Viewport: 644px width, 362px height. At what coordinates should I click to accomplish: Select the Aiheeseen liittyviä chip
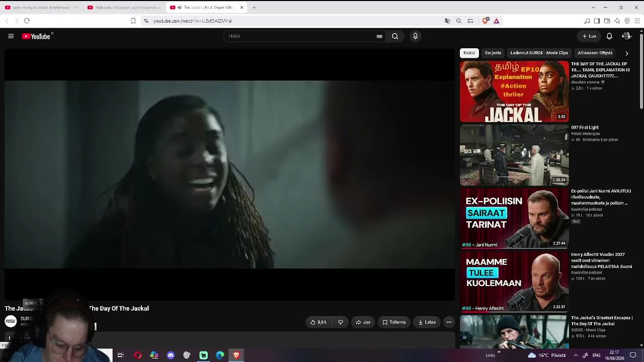click(595, 53)
